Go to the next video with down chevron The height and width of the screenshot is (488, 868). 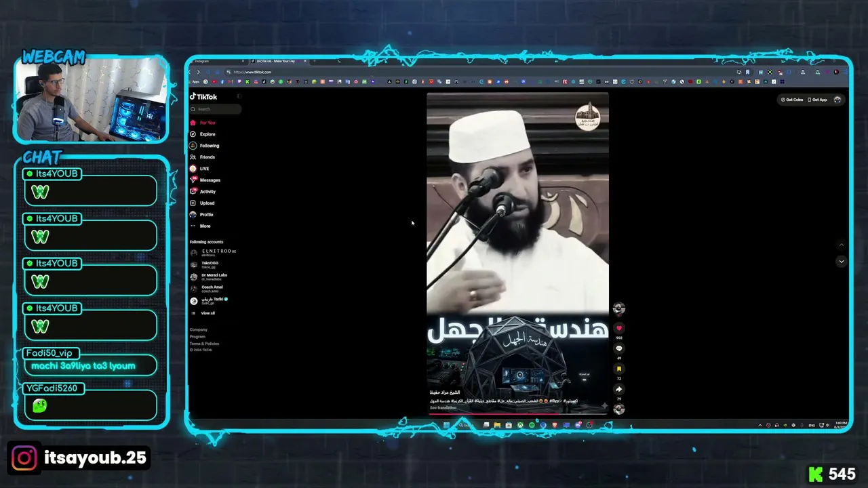click(842, 262)
